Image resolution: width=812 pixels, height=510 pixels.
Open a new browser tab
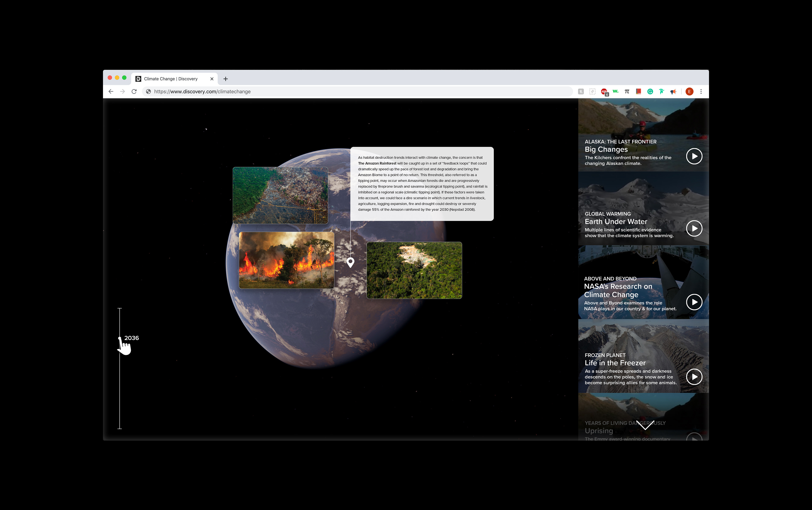pos(225,79)
